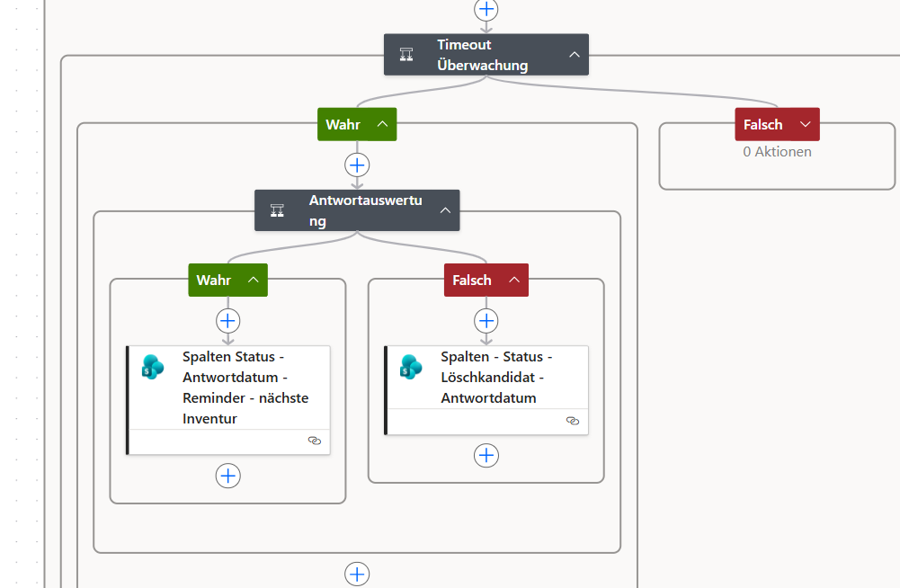This screenshot has height=588, width=900.
Task: Collapse the outer Wahr branch
Action: tap(382, 124)
